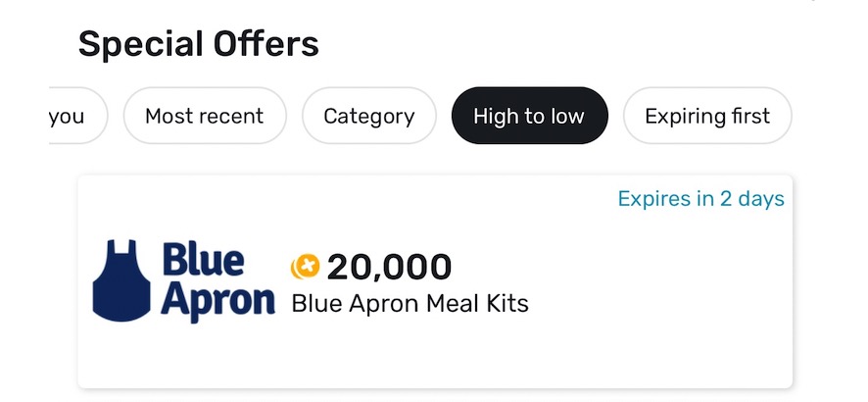Click the 'Special Offers' heading
The width and height of the screenshot is (868, 402).
pos(199,44)
